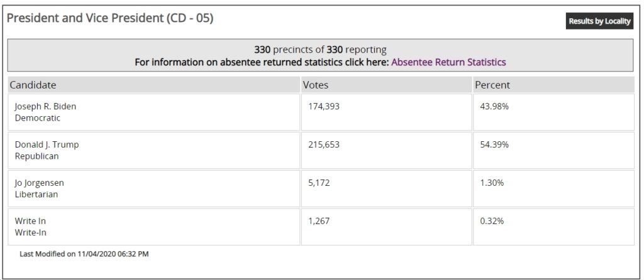Viewport: 644px width, 280px height.
Task: Click the Donald J. Trump candidate cell
Action: coord(154,151)
